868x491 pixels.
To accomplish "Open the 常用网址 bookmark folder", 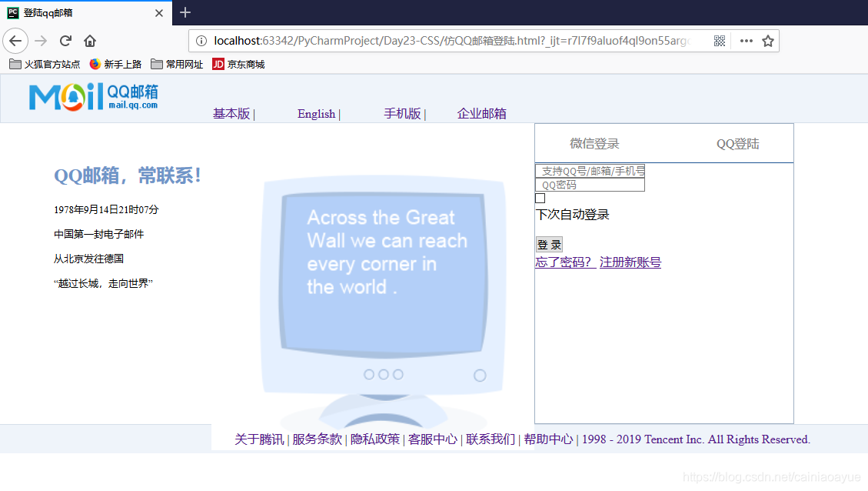I will pos(177,65).
